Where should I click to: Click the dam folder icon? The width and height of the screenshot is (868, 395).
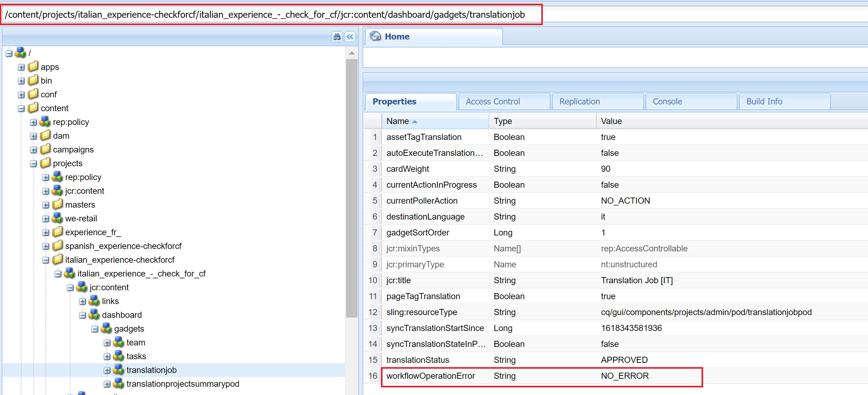[45, 136]
